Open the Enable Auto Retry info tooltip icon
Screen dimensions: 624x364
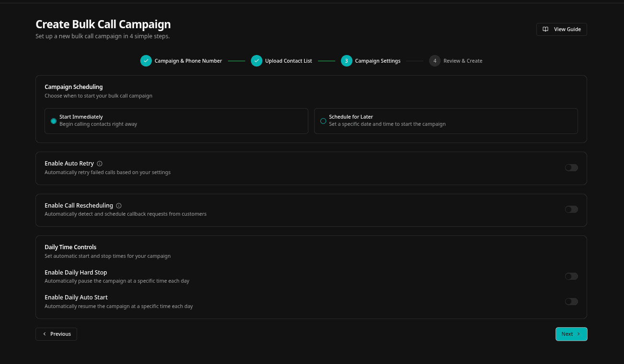(x=100, y=164)
